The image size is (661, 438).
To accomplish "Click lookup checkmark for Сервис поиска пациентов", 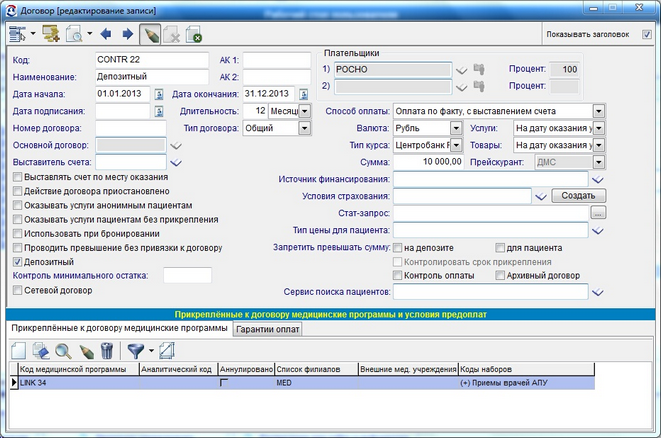I will (598, 293).
